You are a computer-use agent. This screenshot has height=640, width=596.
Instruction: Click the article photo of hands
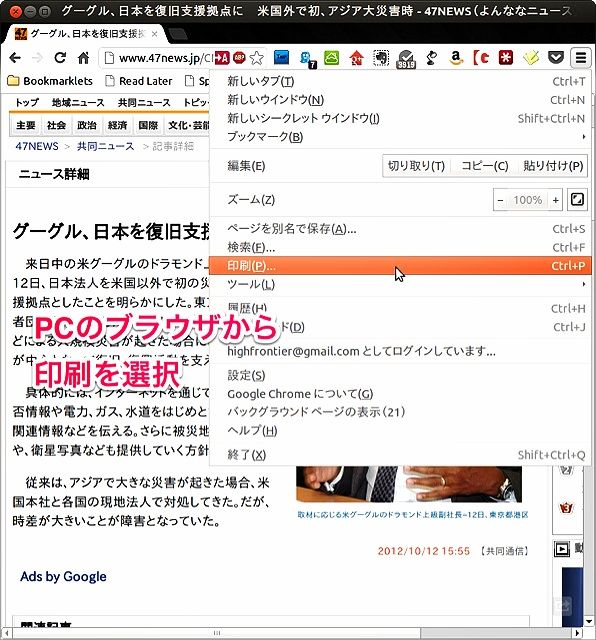tap(409, 484)
